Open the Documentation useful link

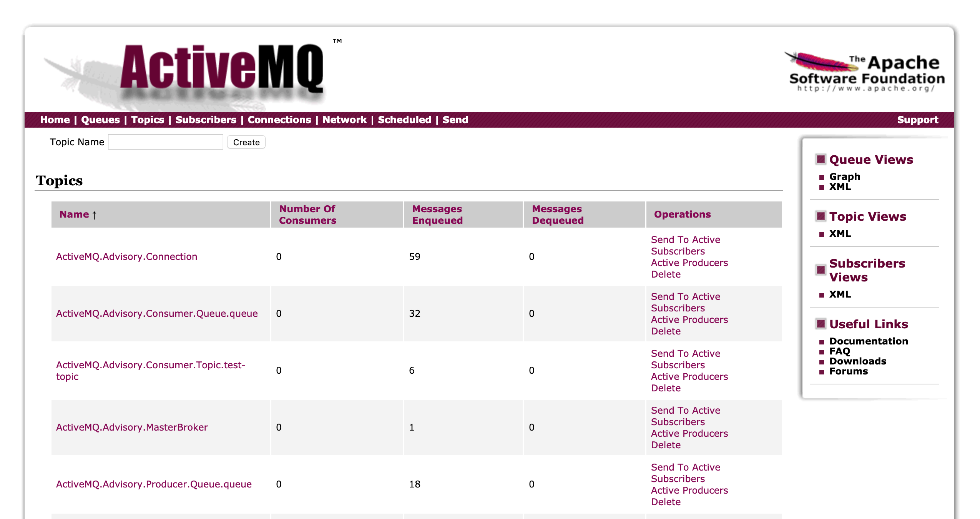(869, 341)
